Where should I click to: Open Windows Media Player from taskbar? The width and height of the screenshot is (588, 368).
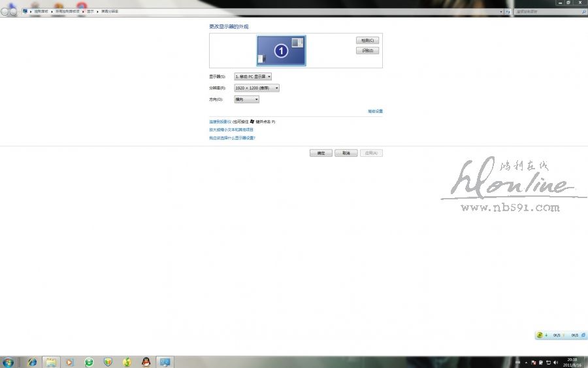pos(70,362)
